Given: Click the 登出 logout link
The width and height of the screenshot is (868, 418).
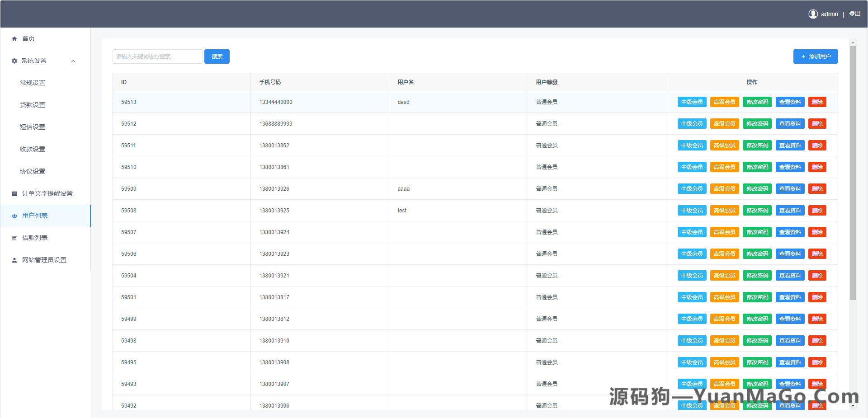Looking at the screenshot, I should click(x=854, y=14).
